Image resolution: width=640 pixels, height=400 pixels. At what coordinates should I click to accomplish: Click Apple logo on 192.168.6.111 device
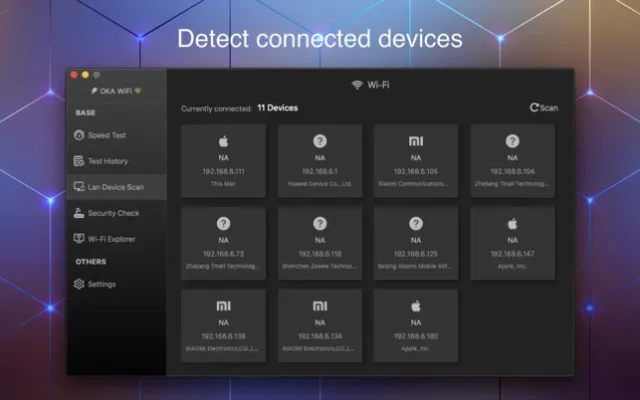223,142
